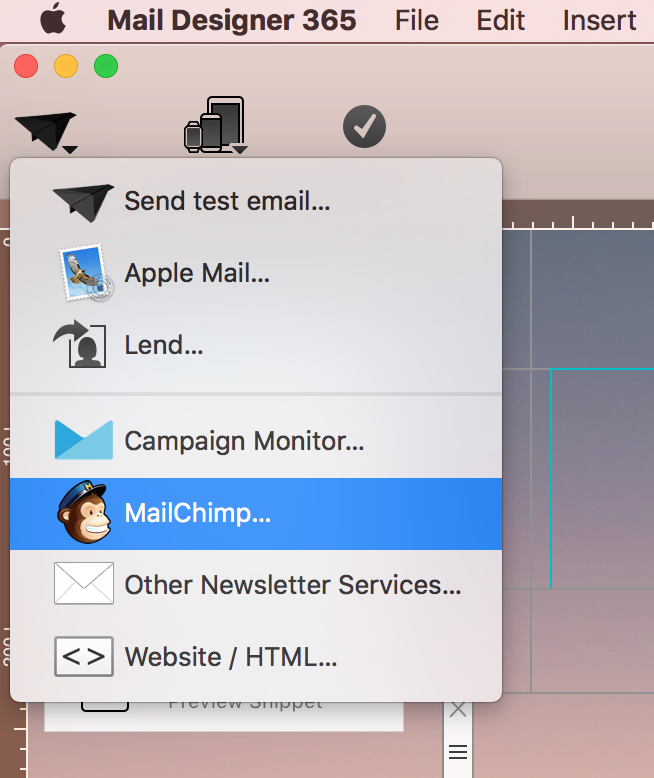Open the Edit menu
This screenshot has height=778, width=654.
pyautogui.click(x=500, y=20)
